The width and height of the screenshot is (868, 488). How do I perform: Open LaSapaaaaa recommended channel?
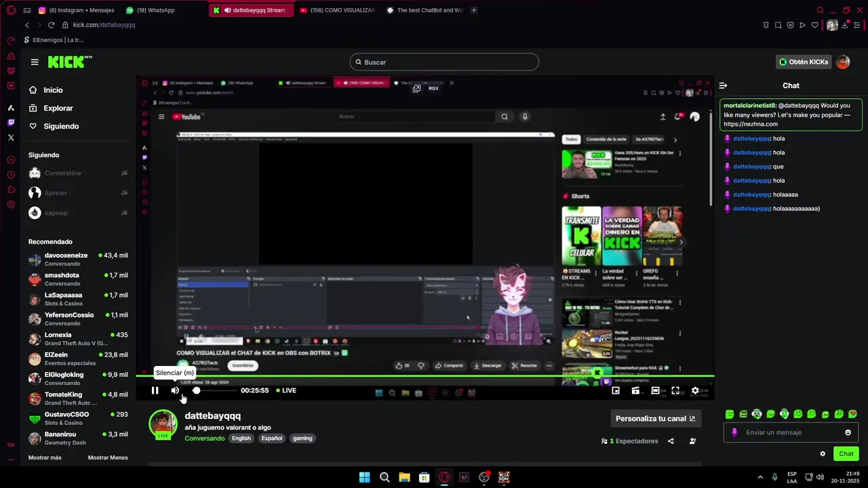(x=78, y=300)
